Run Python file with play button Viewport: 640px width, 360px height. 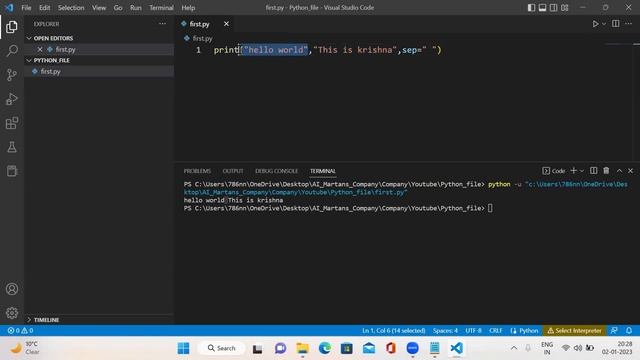596,24
